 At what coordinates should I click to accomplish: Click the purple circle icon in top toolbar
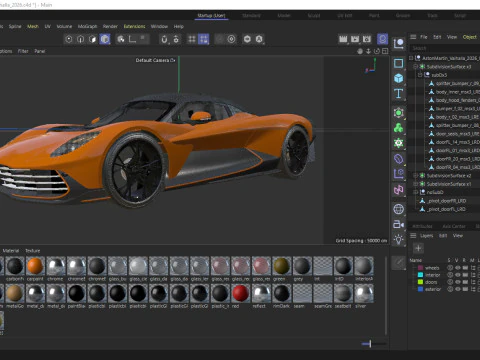point(383,39)
